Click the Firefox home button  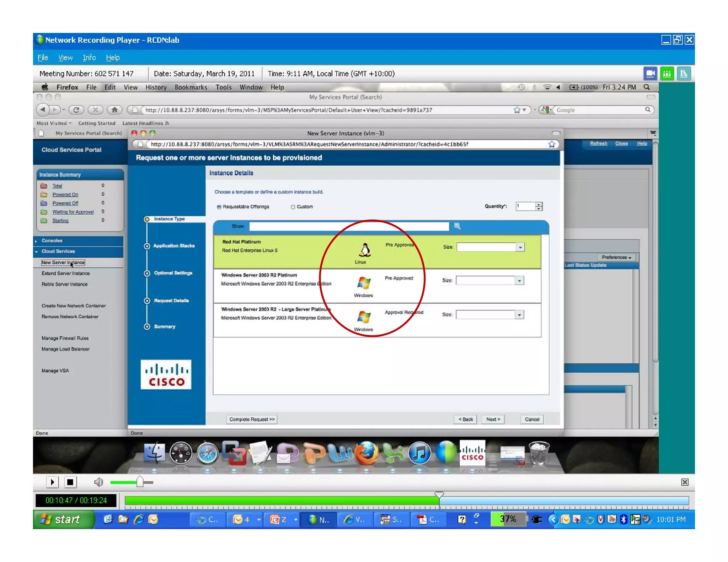(x=114, y=110)
